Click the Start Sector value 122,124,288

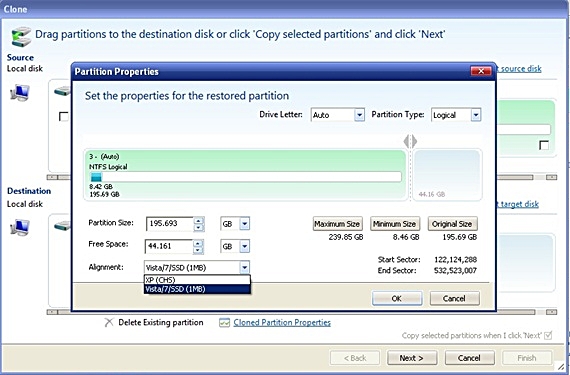[x=455, y=259]
